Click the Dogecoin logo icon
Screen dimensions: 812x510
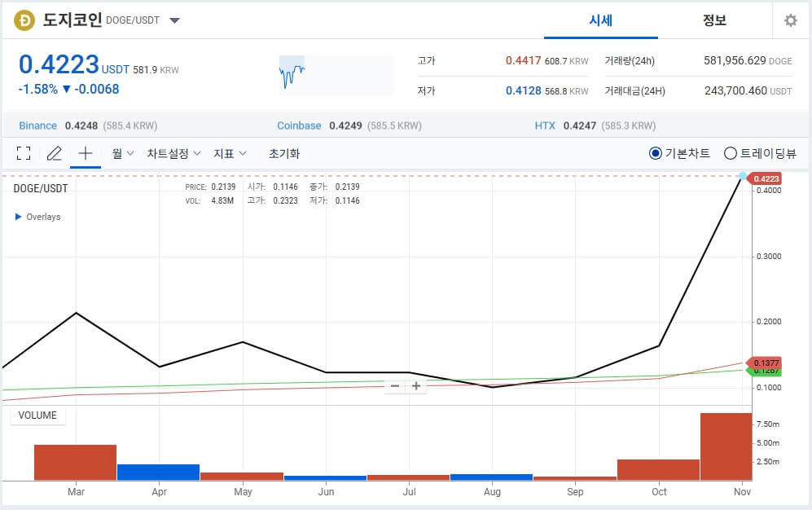click(24, 20)
